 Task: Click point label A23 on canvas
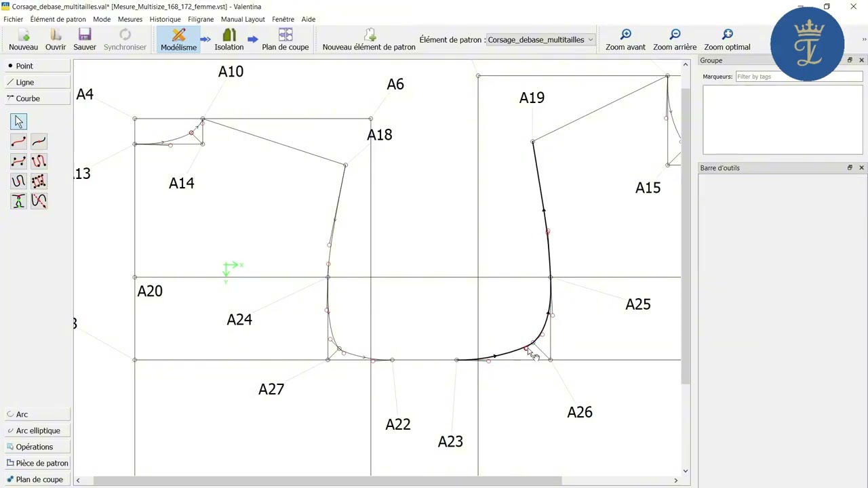[450, 442]
